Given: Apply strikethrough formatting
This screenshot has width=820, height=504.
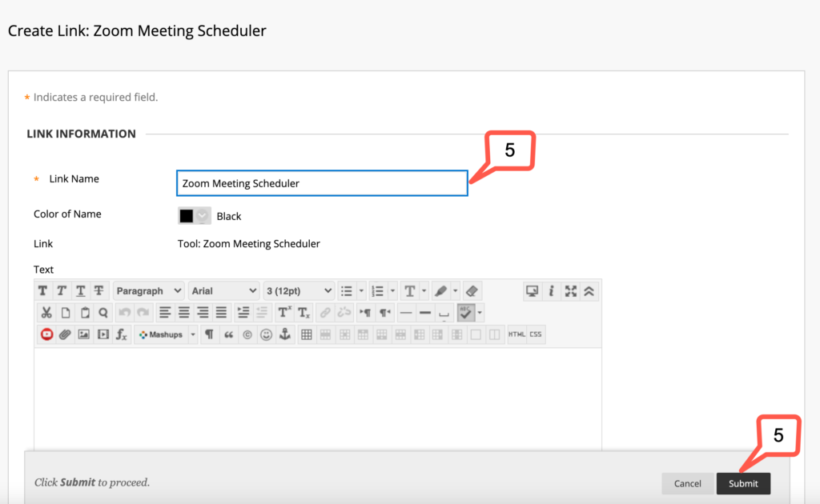Looking at the screenshot, I should (x=98, y=291).
